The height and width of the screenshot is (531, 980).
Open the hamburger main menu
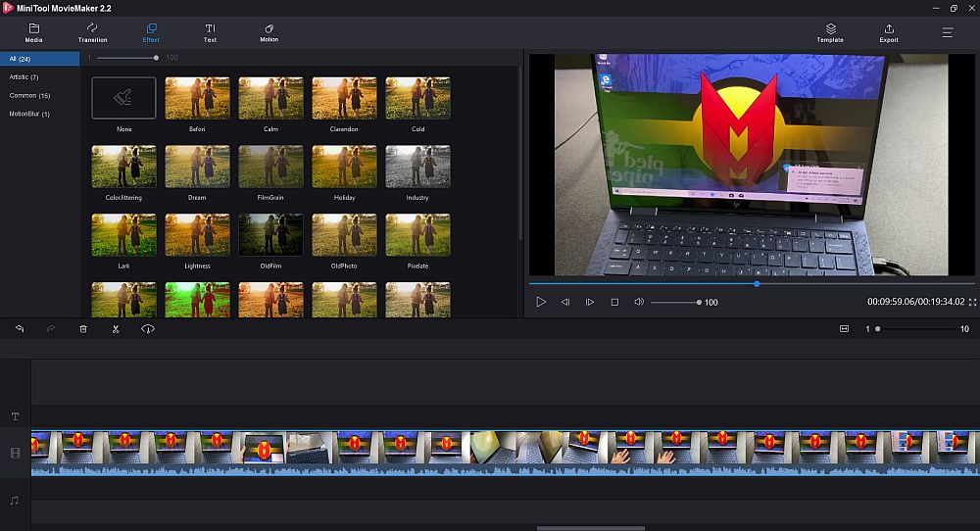point(948,32)
